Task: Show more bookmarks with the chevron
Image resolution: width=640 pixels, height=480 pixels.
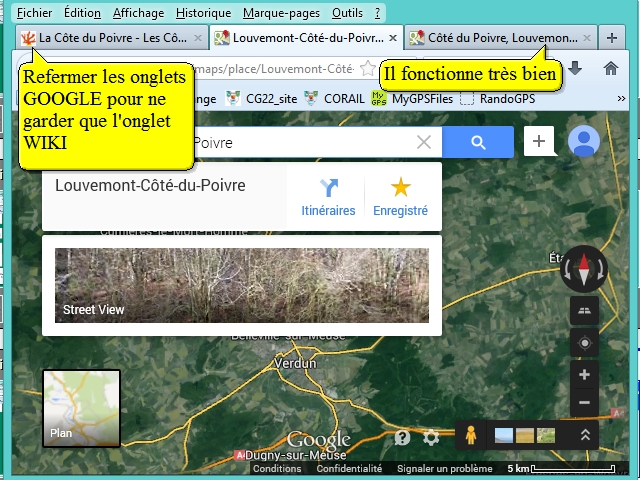Action: tap(621, 99)
